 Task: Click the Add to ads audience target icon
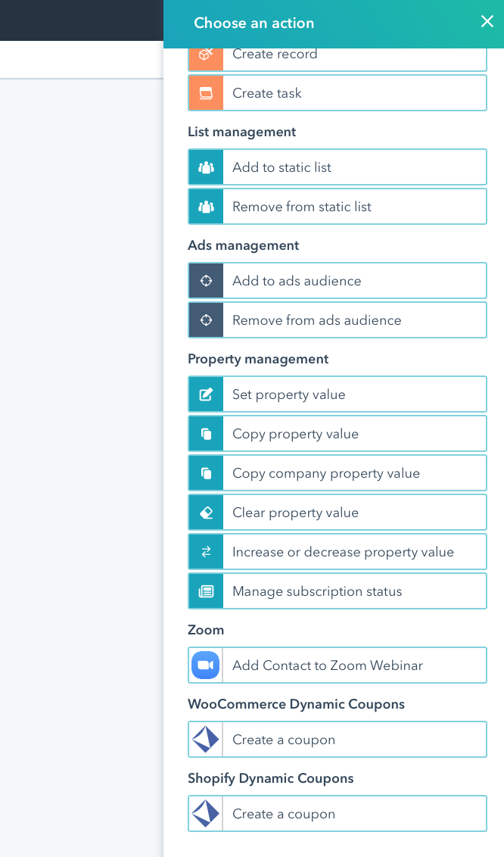(206, 281)
